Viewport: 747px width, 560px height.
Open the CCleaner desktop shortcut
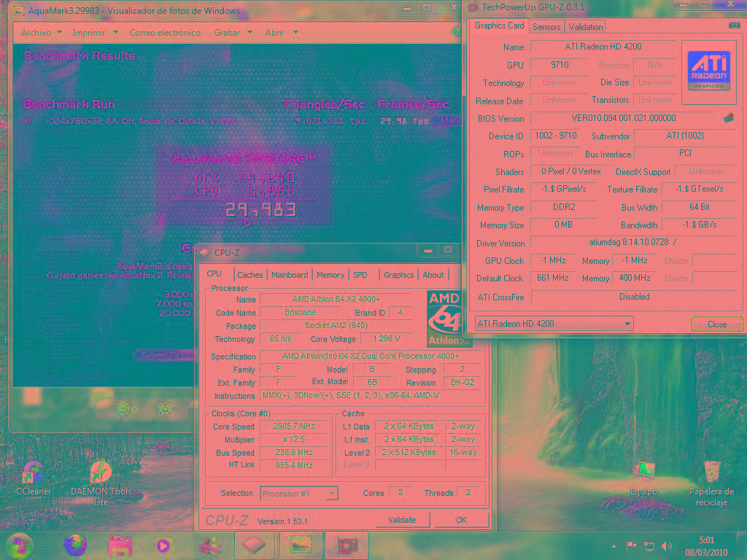tap(34, 478)
